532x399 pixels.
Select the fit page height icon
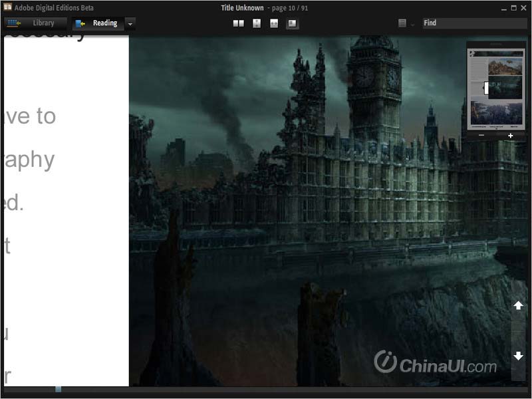257,23
